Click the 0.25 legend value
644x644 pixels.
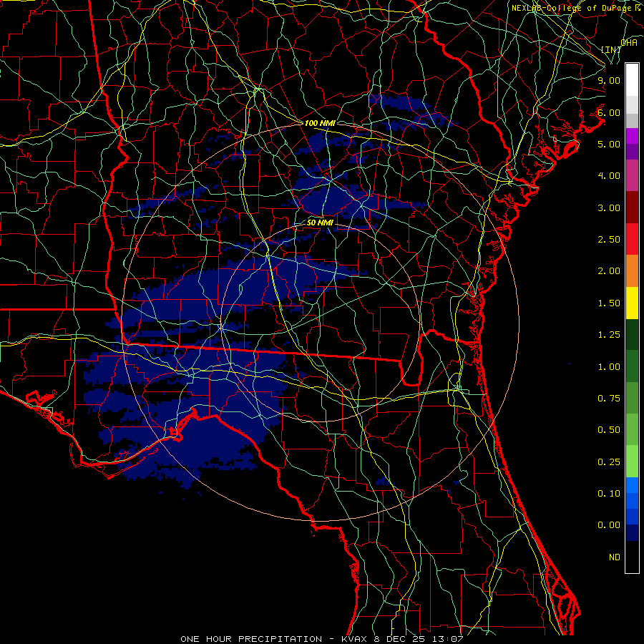click(609, 462)
